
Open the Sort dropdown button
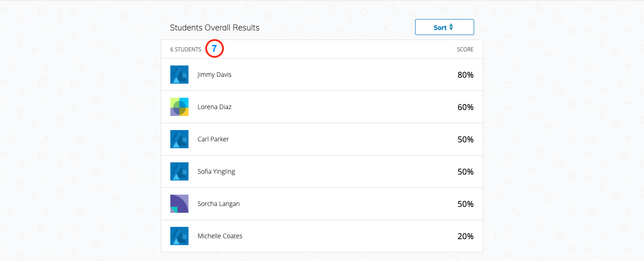444,27
